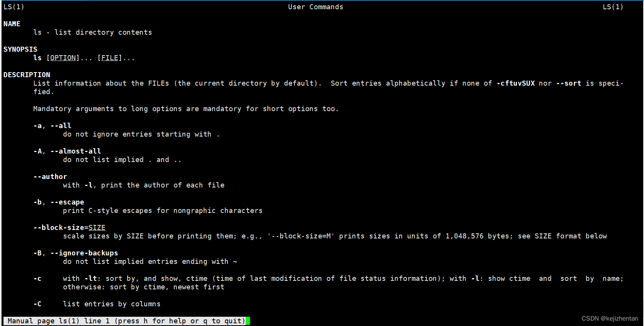Click the underlined OPTION argument

[x=63, y=58]
